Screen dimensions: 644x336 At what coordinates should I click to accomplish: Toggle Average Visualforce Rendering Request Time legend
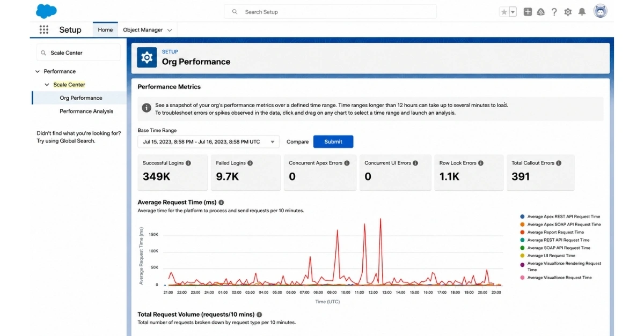[x=560, y=266]
